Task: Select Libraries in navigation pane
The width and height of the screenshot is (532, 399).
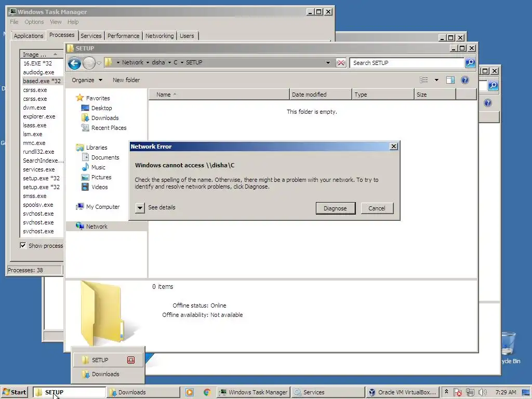Action: [x=96, y=148]
